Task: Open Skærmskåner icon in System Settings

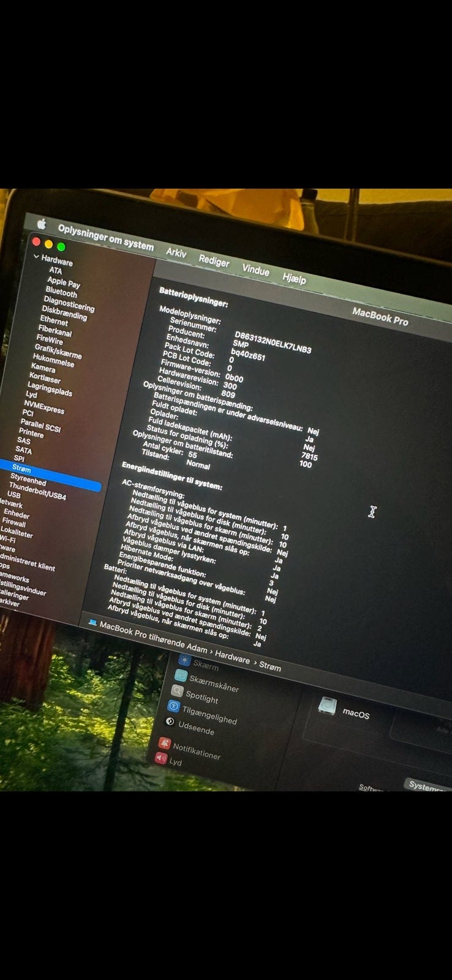Action: click(x=180, y=675)
